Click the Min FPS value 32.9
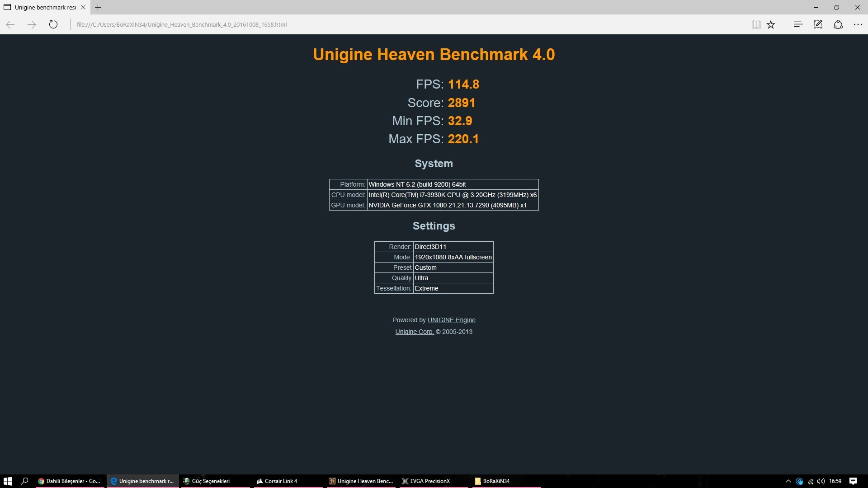Viewport: 868px width, 488px height. [x=460, y=121]
